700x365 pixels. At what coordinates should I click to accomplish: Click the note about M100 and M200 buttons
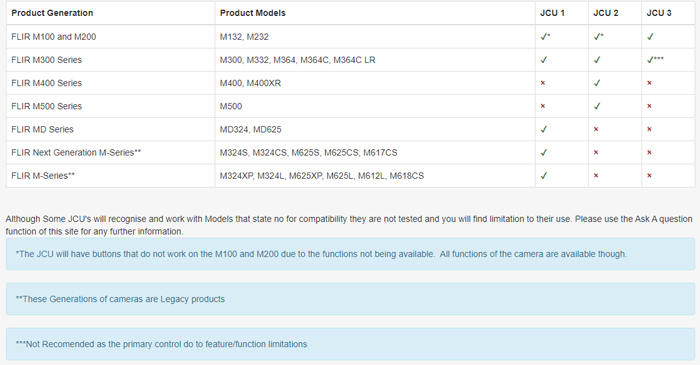350,254
